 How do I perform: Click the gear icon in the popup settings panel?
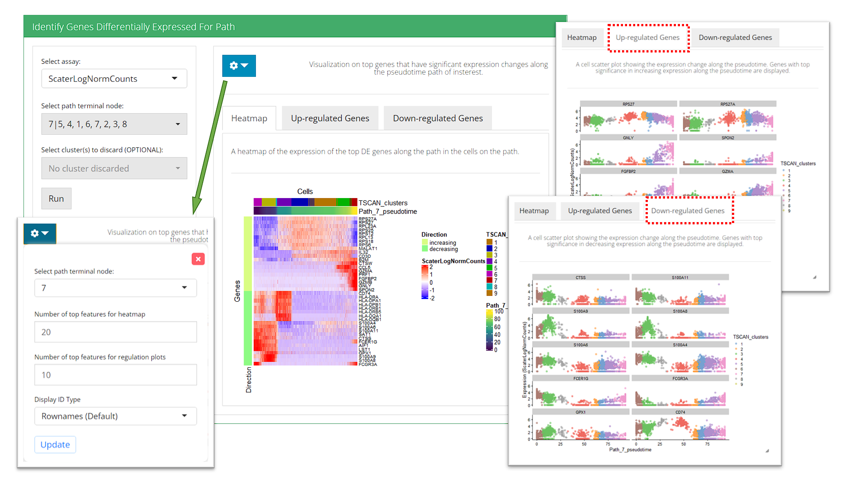[x=39, y=233]
